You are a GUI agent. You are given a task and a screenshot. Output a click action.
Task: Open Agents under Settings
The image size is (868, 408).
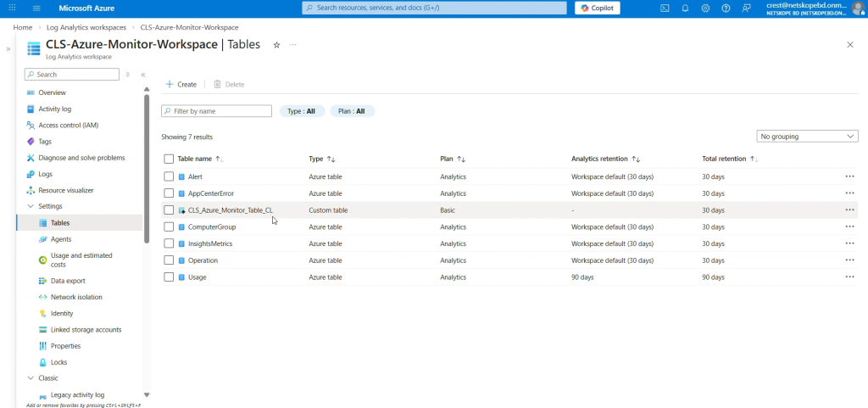click(61, 239)
